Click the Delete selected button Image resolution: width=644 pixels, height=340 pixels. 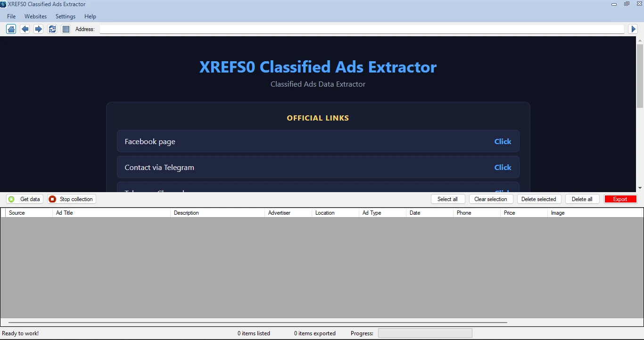tap(539, 199)
